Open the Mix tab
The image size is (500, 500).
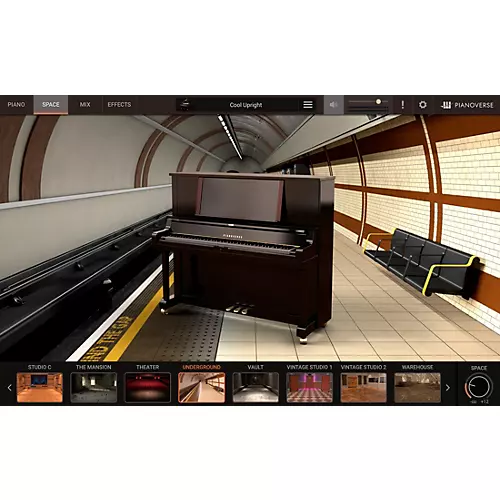[x=85, y=105]
